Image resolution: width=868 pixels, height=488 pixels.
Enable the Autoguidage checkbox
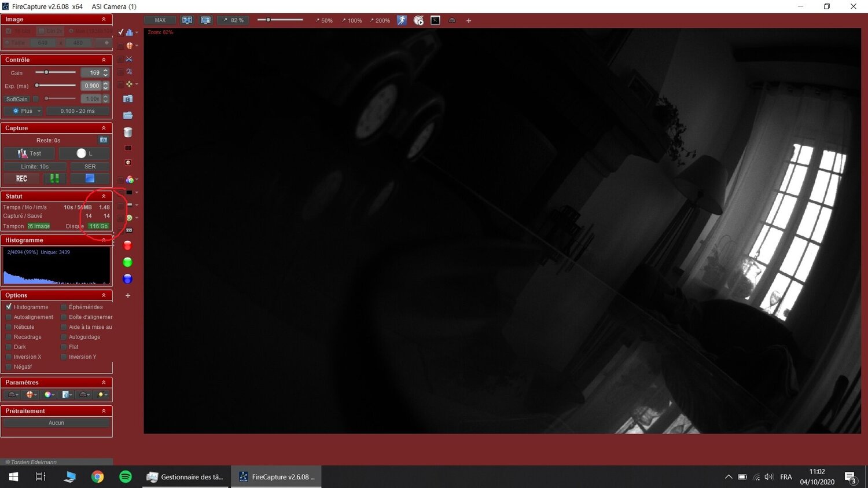tap(64, 337)
